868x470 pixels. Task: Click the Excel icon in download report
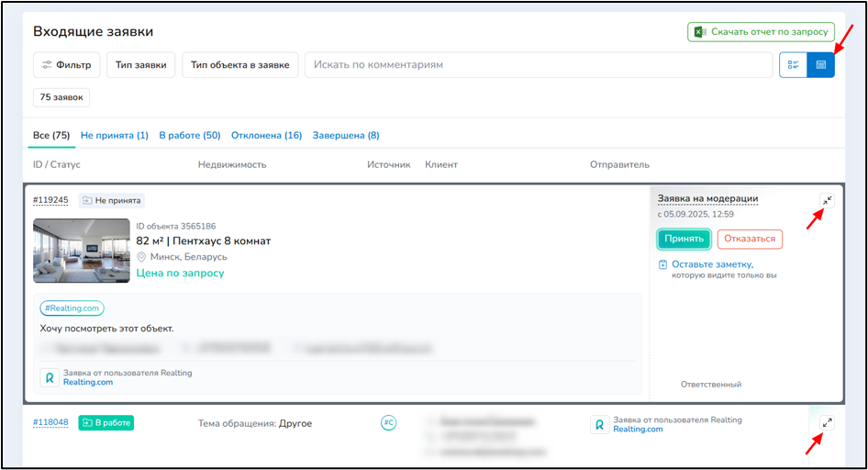(699, 32)
